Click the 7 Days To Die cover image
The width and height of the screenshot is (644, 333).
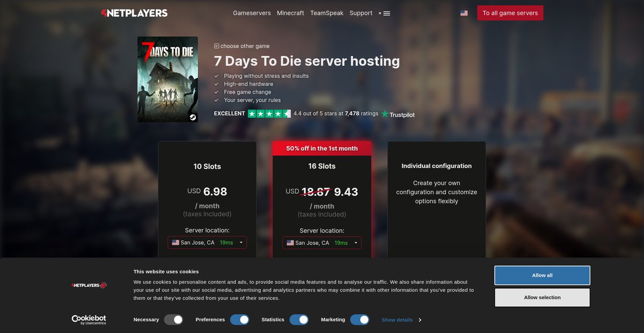(167, 79)
